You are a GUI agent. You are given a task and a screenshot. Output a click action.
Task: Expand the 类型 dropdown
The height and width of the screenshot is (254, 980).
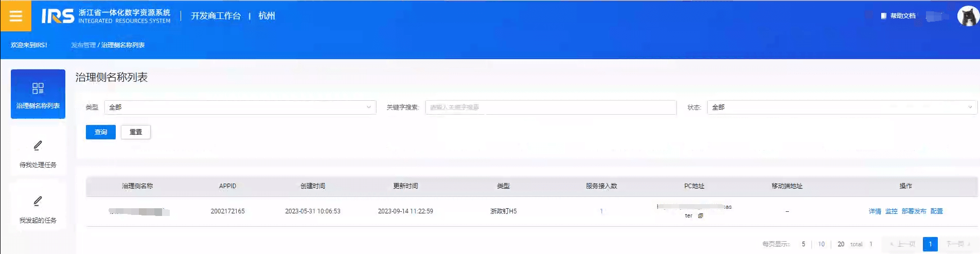coord(240,107)
